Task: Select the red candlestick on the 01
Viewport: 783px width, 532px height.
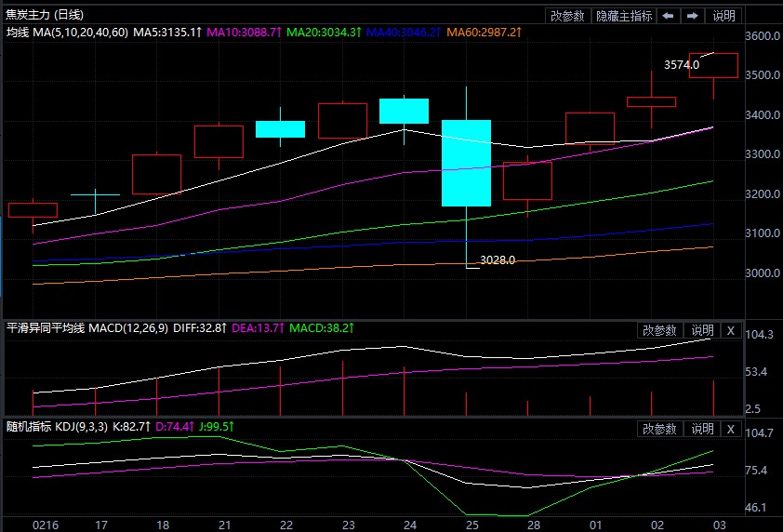Action: coord(590,128)
